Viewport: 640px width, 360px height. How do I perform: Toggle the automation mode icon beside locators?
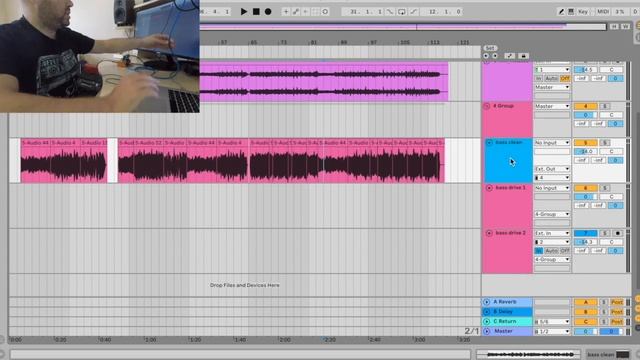coord(510,56)
